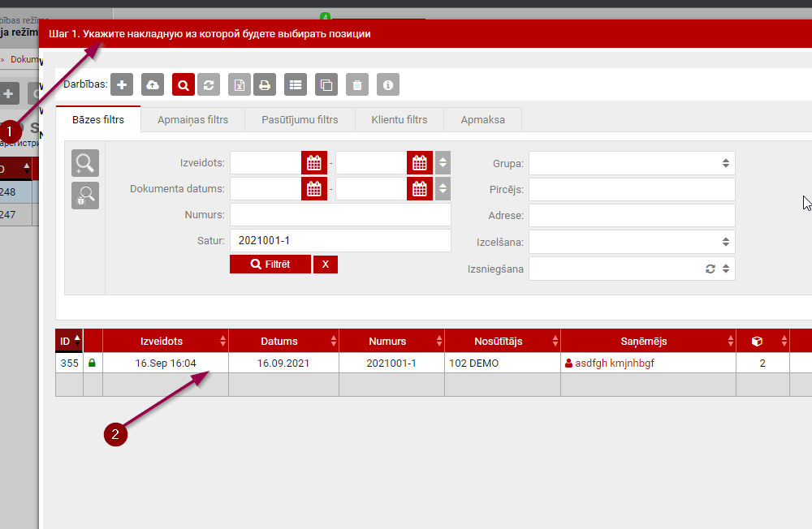Click the info circle icon

[388, 84]
